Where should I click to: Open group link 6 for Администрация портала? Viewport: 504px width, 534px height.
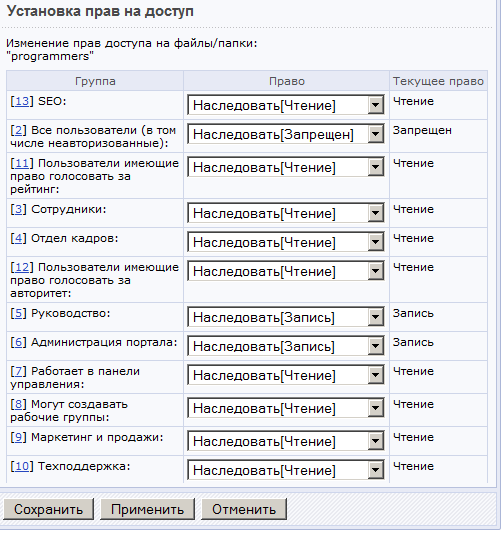point(18,342)
